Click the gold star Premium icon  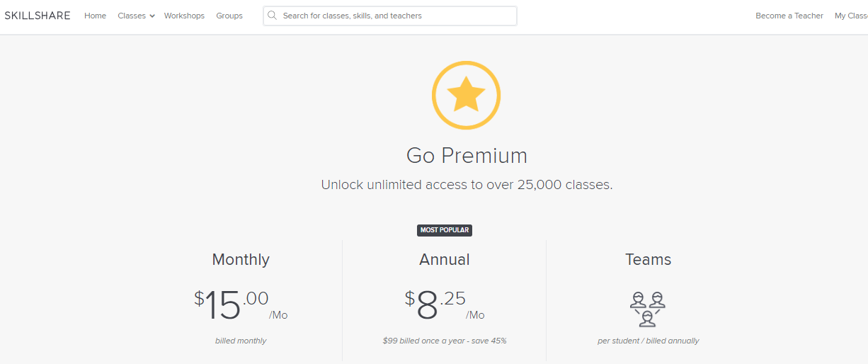(x=466, y=96)
